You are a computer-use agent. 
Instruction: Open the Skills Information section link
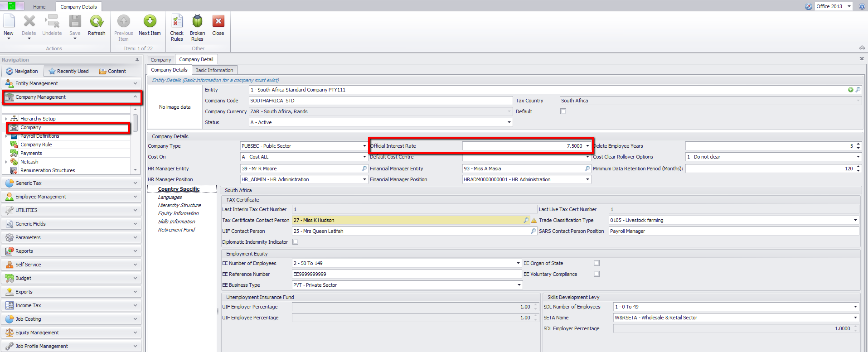pos(176,222)
